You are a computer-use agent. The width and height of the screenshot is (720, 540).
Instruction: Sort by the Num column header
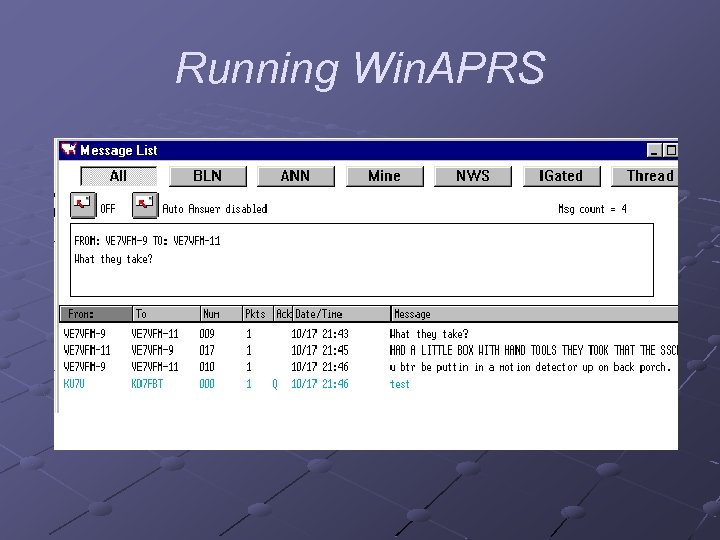coord(221,314)
